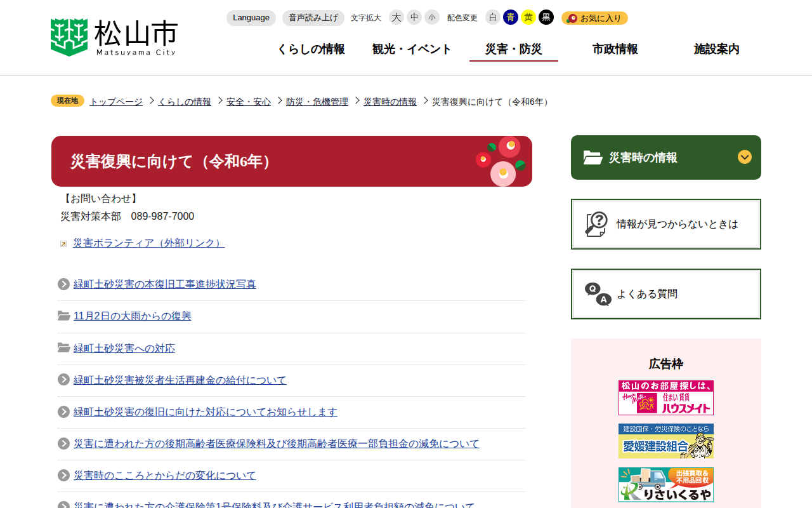Open 緑町土砂災害の復旧に向けた対応についてお知らせします link
812x508 pixels.
pyautogui.click(x=206, y=411)
